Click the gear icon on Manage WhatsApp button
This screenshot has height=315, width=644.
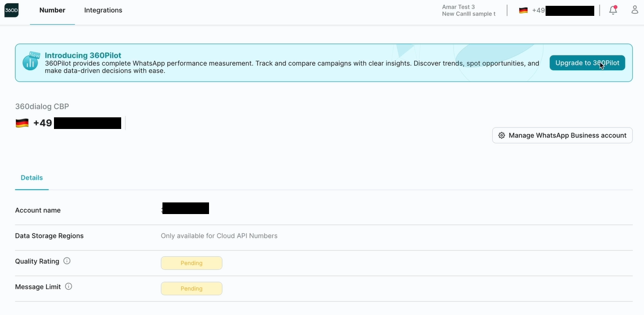click(x=502, y=135)
